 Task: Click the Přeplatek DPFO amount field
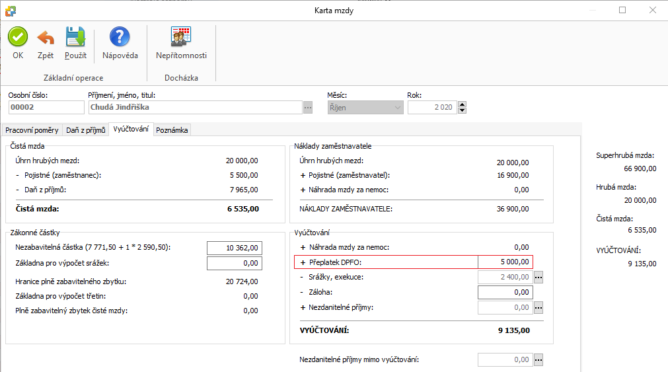[x=505, y=262]
